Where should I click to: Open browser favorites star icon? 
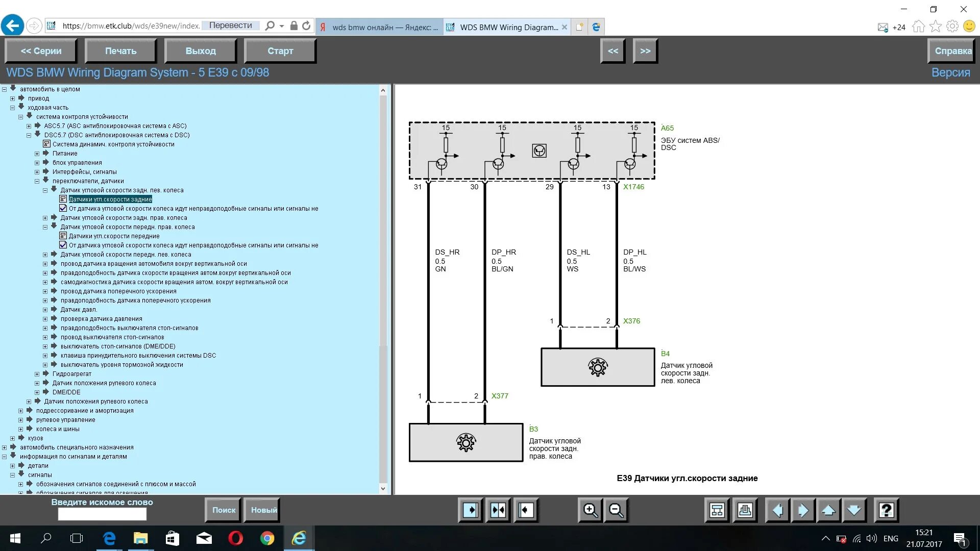click(x=936, y=27)
